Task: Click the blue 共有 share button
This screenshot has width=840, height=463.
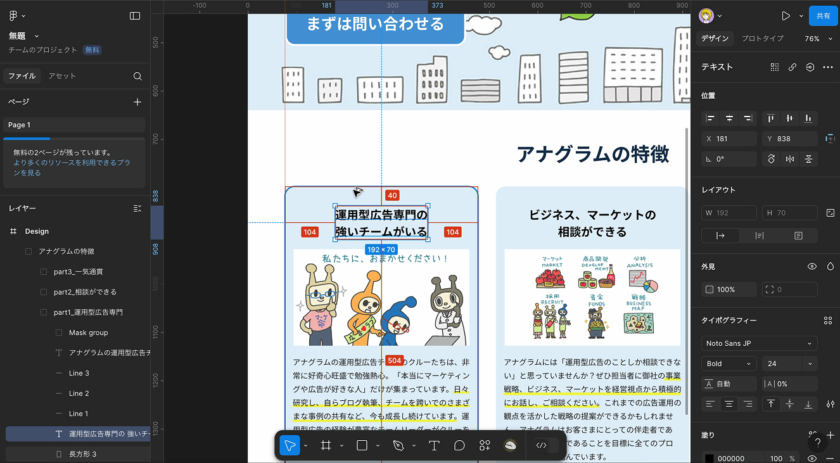Action: coord(823,16)
